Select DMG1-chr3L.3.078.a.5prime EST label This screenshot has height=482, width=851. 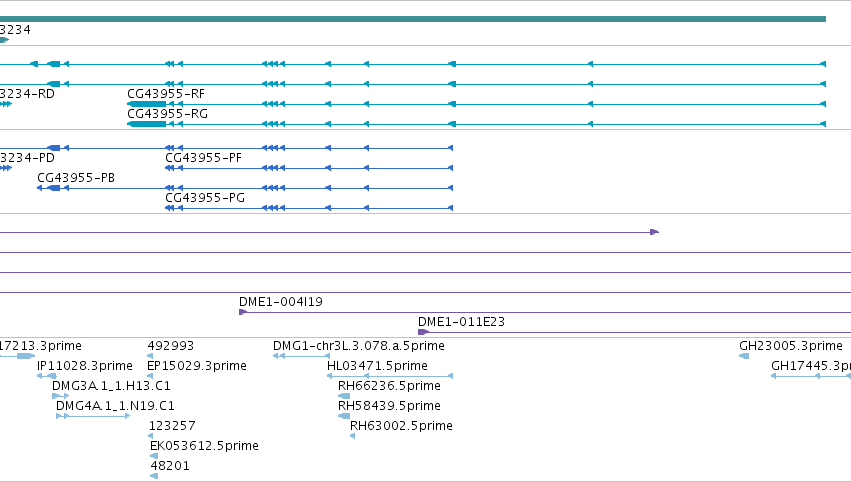point(359,346)
